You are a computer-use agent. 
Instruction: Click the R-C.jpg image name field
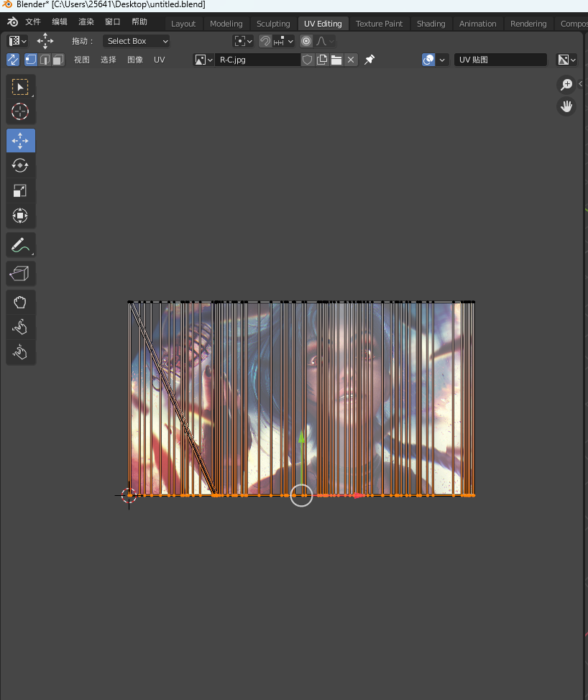pos(257,60)
